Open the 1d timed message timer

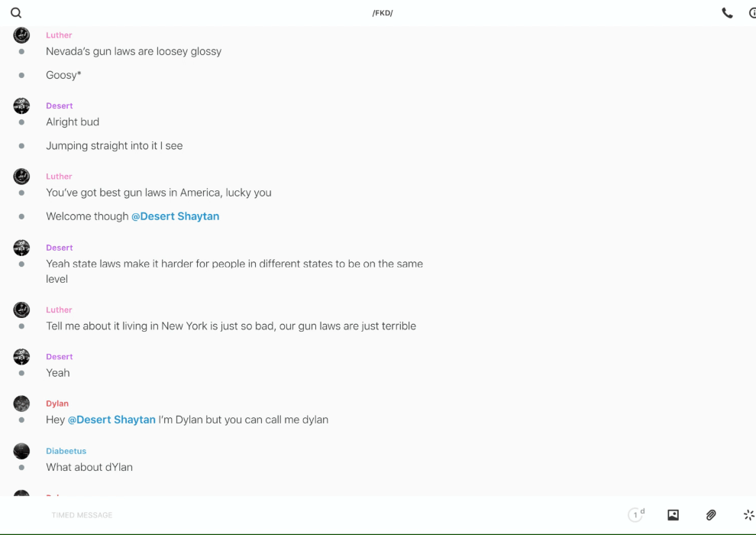click(636, 515)
